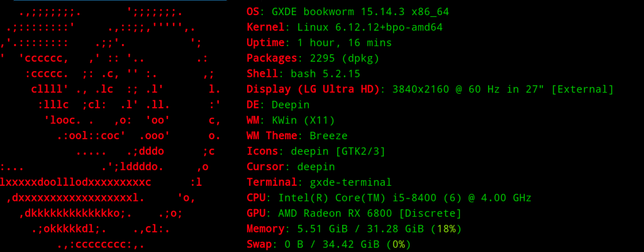Select the DE value Deepin
The width and height of the screenshot is (644, 252).
291,105
